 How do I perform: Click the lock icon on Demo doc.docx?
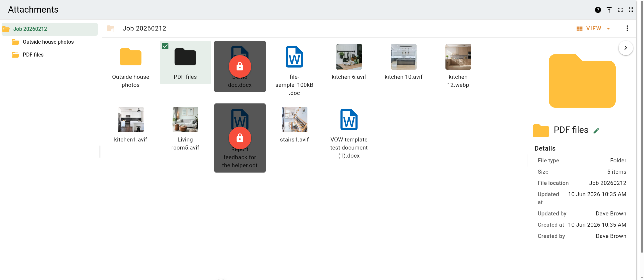pos(240,66)
